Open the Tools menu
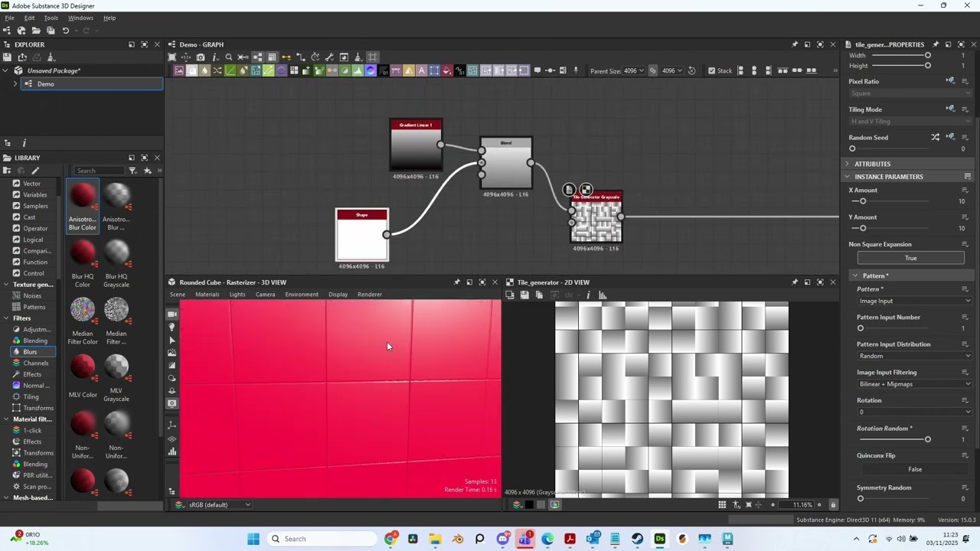 (x=51, y=18)
